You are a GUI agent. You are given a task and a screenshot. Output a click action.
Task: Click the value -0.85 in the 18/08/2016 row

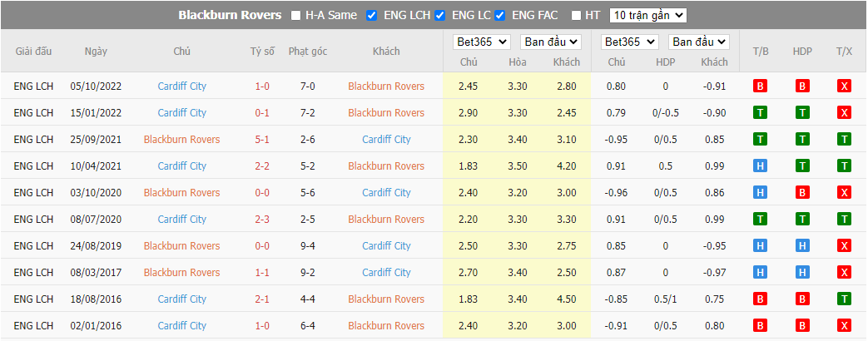coord(617,299)
